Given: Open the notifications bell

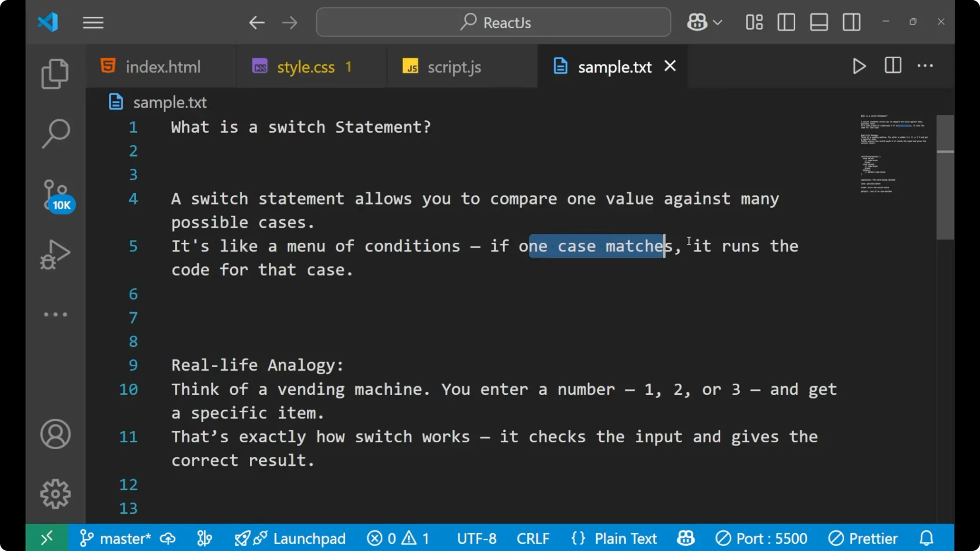Looking at the screenshot, I should [926, 538].
